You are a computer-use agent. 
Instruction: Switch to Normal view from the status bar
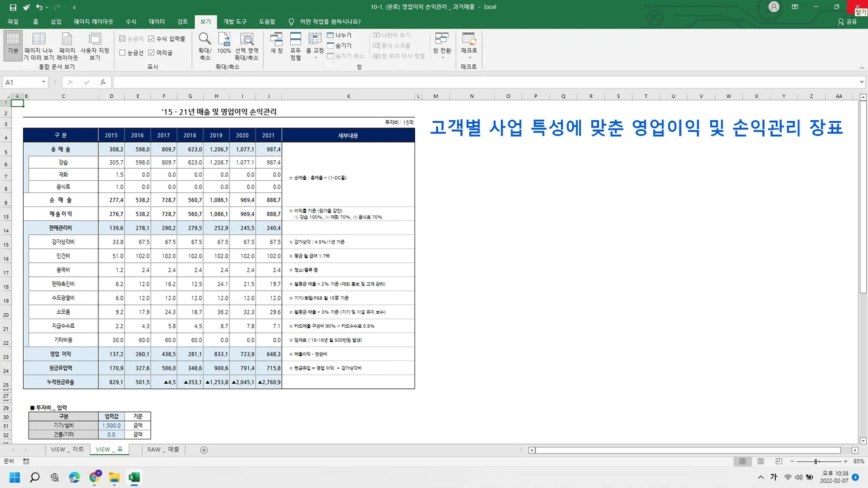(x=742, y=461)
